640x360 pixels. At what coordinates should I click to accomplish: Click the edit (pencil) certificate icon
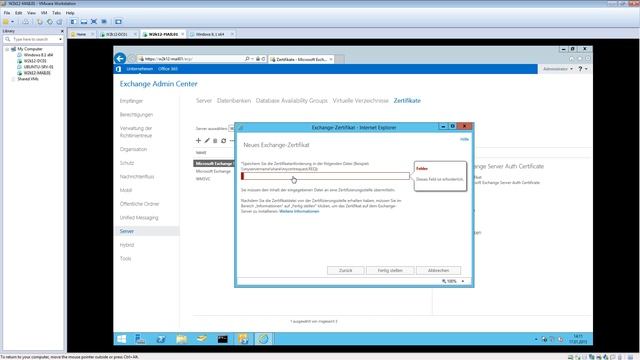pos(207,140)
